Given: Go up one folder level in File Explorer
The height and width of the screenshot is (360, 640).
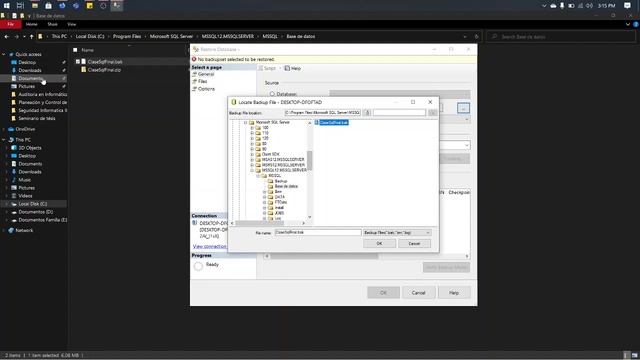Looking at the screenshot, I should coord(31,37).
